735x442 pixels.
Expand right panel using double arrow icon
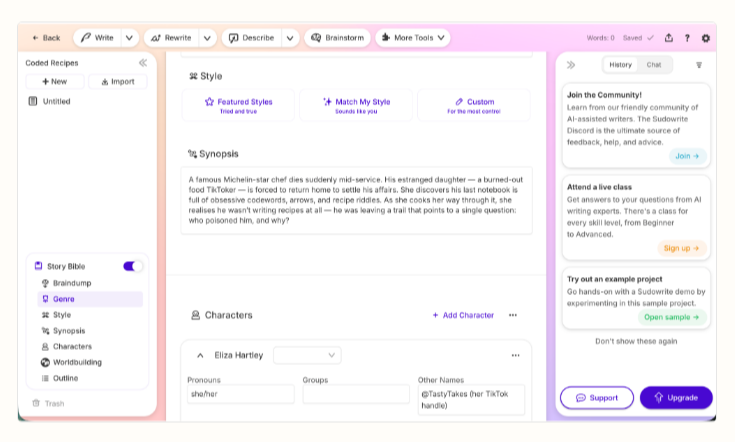[x=571, y=65]
